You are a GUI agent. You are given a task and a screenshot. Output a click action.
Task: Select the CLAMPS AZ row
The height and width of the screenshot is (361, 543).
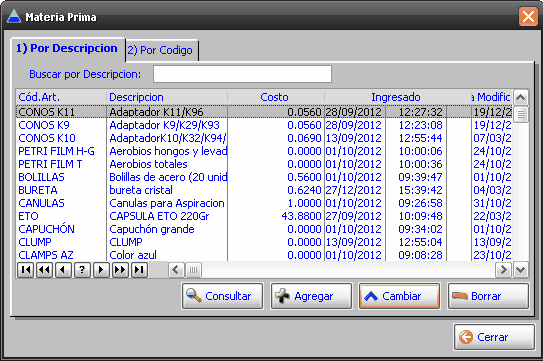point(264,255)
